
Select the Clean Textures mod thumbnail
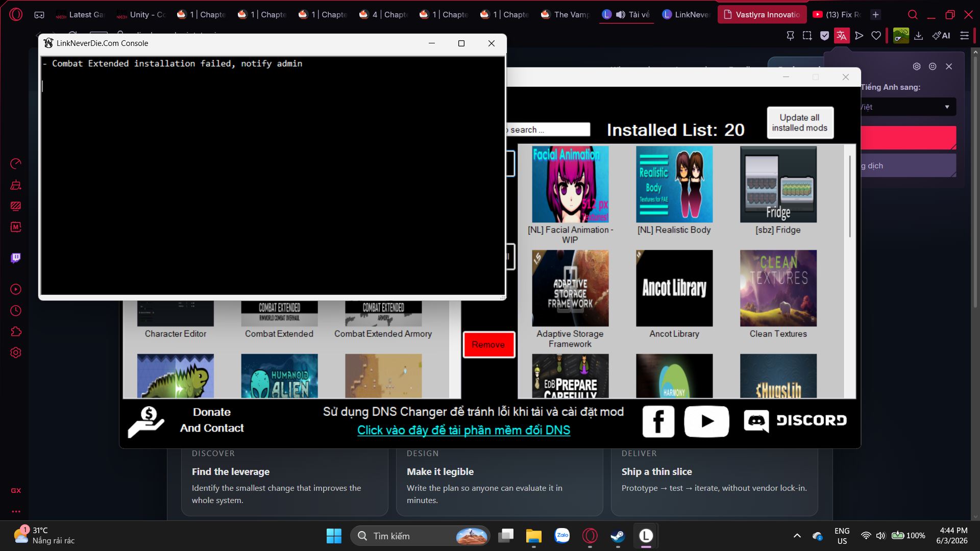[x=778, y=288]
